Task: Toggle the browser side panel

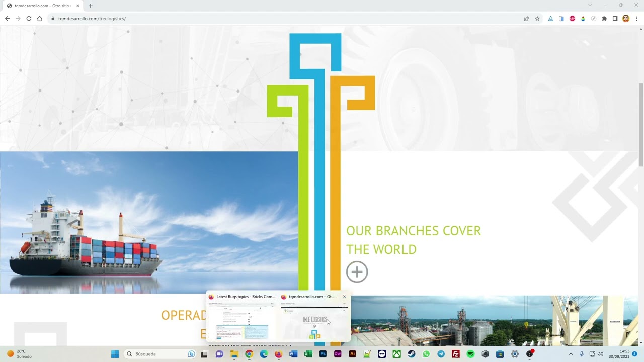Action: [x=615, y=19]
